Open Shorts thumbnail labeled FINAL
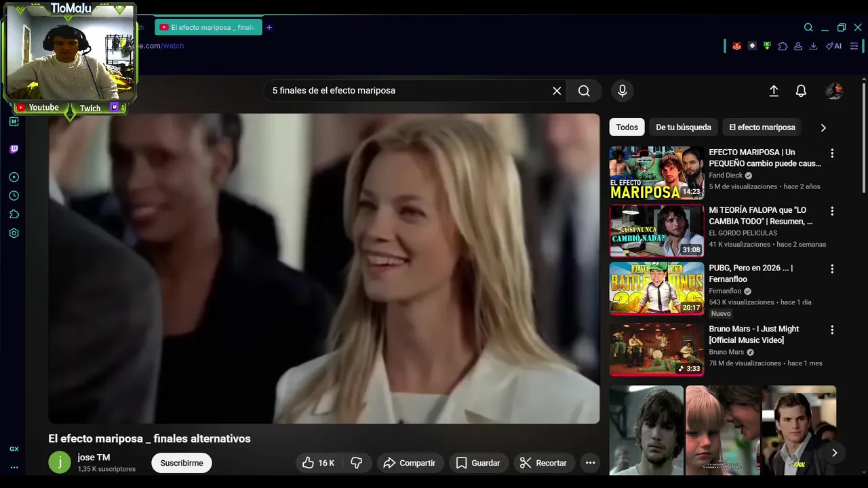The width and height of the screenshot is (868, 488). point(800,430)
